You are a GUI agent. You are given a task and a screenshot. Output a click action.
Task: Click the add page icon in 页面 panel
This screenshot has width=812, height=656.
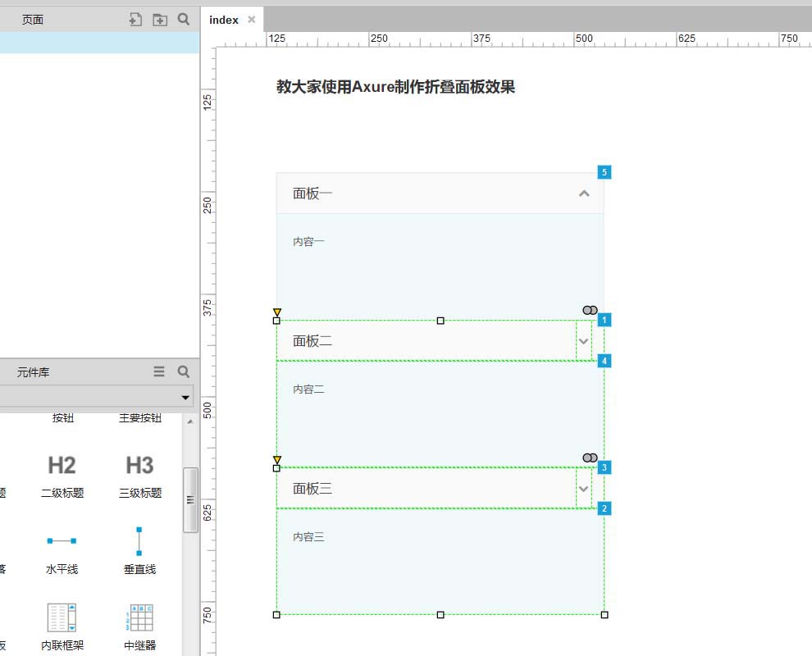(135, 18)
